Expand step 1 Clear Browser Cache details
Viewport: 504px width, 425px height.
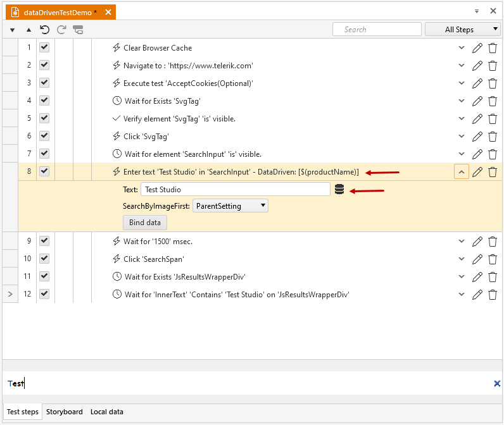462,48
